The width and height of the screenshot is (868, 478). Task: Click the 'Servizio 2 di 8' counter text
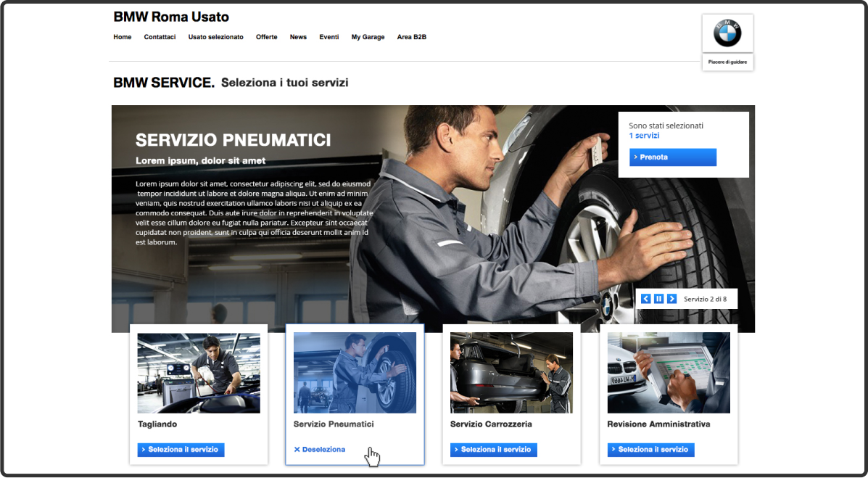(x=706, y=299)
